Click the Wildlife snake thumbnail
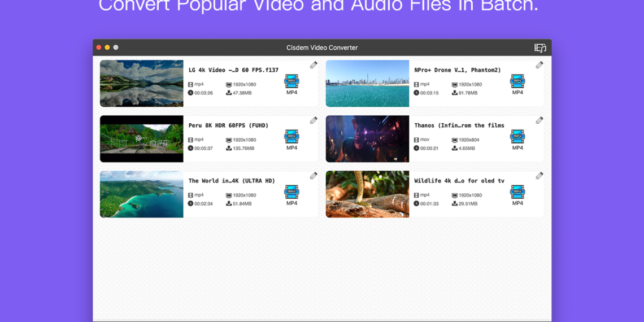Image resolution: width=644 pixels, height=322 pixels. pos(367,194)
